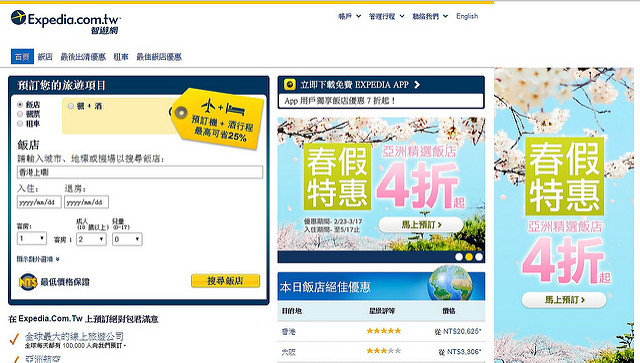Open the 租車 tab in navigation bar
The width and height of the screenshot is (640, 363).
pyautogui.click(x=121, y=57)
